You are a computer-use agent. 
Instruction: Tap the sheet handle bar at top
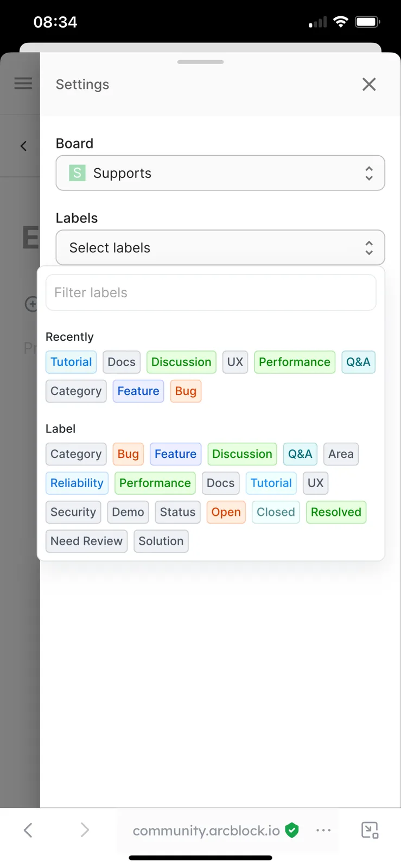(x=200, y=62)
